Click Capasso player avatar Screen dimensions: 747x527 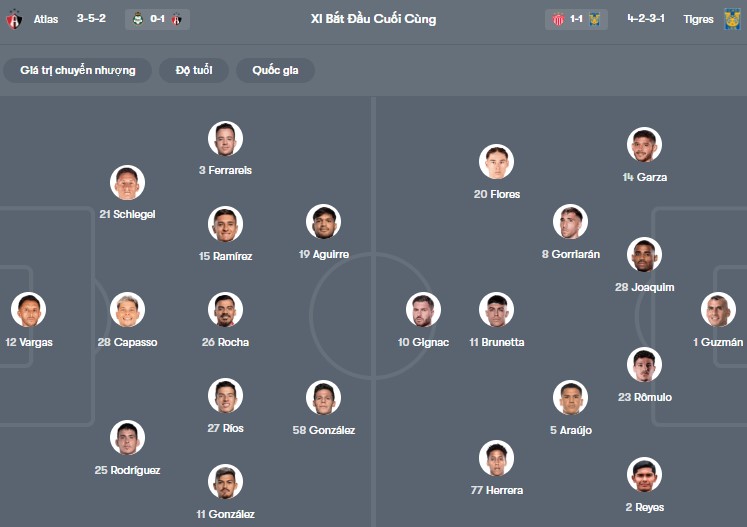tap(127, 310)
